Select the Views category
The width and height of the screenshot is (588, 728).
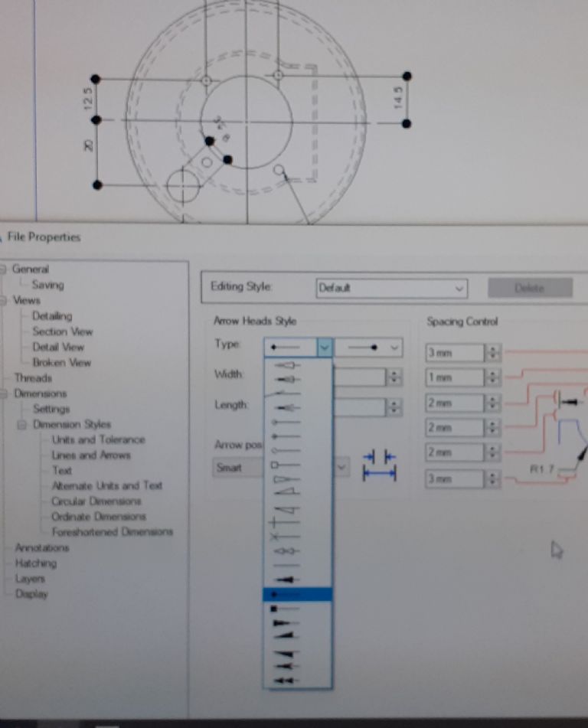27,300
